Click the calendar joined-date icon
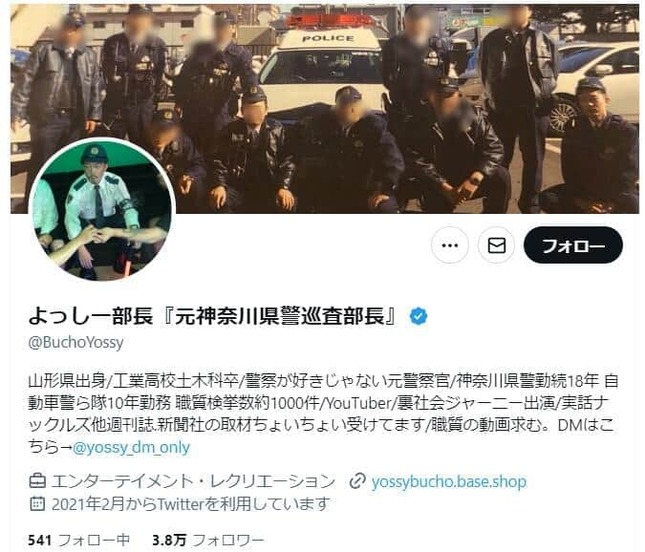 coord(37,503)
